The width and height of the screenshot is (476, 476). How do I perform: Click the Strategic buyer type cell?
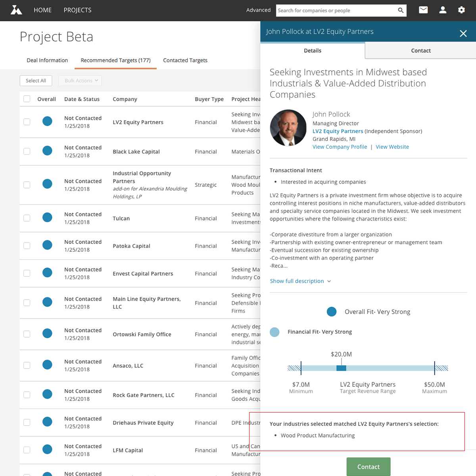(205, 185)
